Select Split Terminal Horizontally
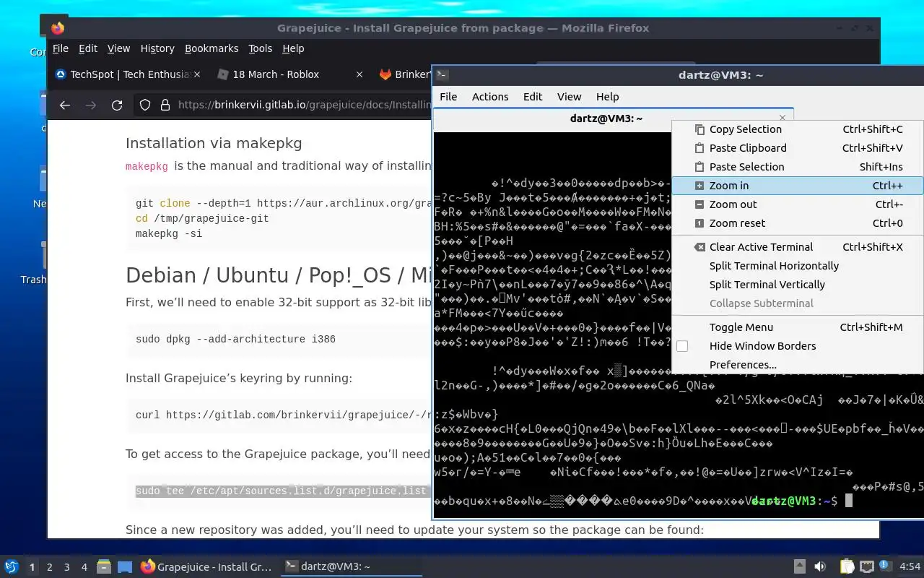The height and width of the screenshot is (578, 924). (798, 266)
